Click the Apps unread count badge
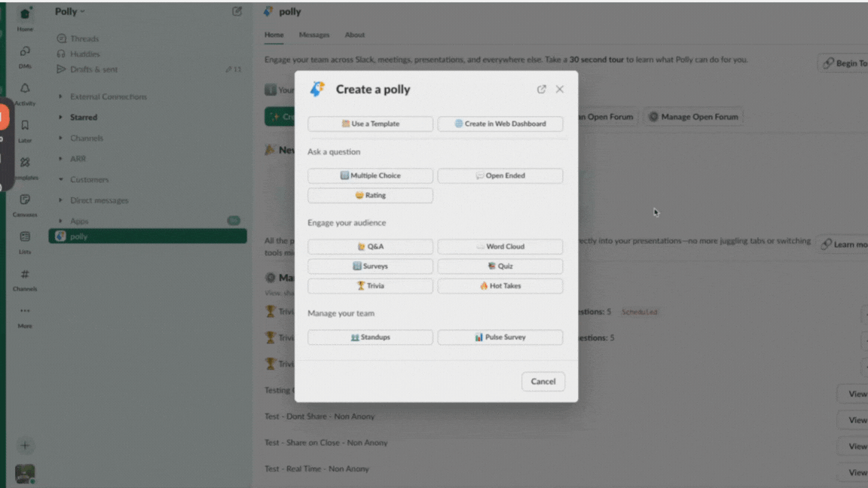The height and width of the screenshot is (488, 868). point(234,221)
